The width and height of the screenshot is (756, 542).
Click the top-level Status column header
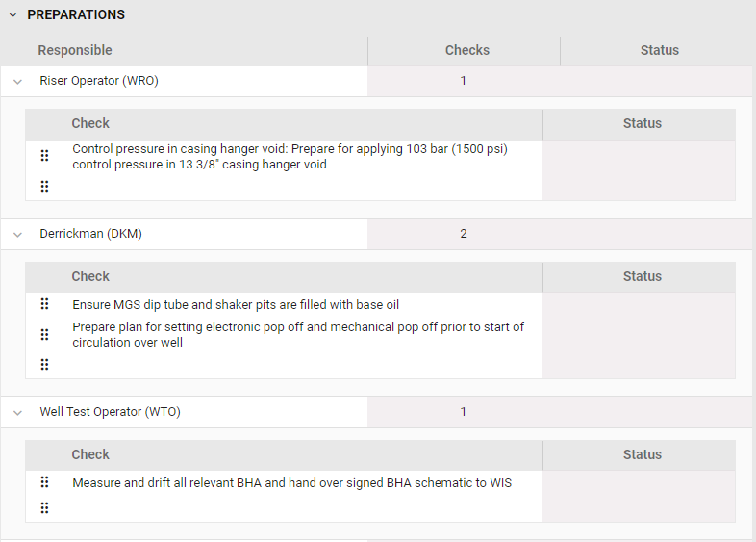[659, 50]
